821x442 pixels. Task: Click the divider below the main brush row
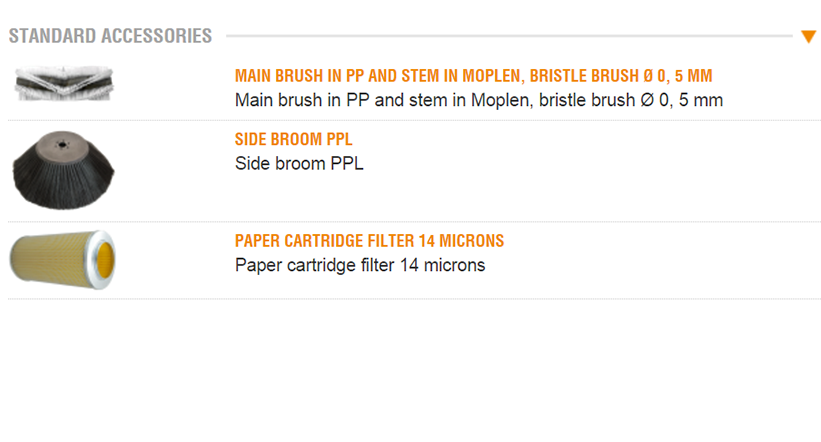coord(414,121)
